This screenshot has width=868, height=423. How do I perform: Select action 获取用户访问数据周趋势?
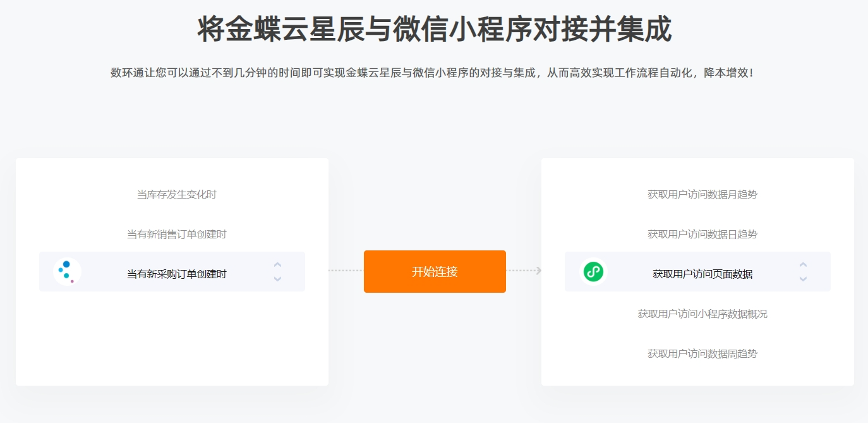click(x=702, y=354)
